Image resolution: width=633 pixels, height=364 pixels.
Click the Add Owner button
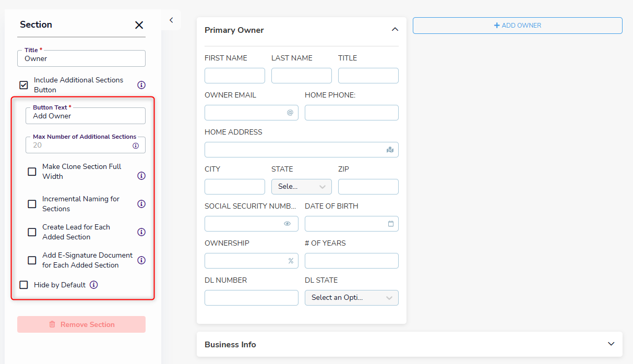(518, 26)
